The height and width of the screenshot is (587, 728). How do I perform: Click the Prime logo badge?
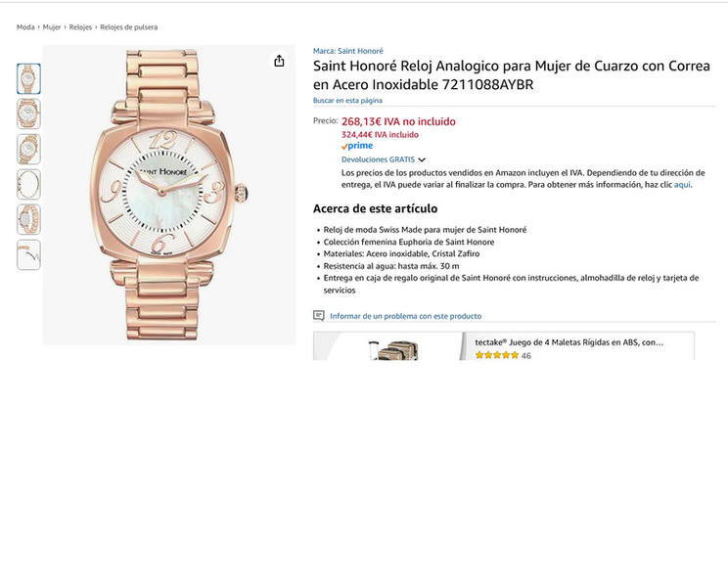click(x=357, y=146)
